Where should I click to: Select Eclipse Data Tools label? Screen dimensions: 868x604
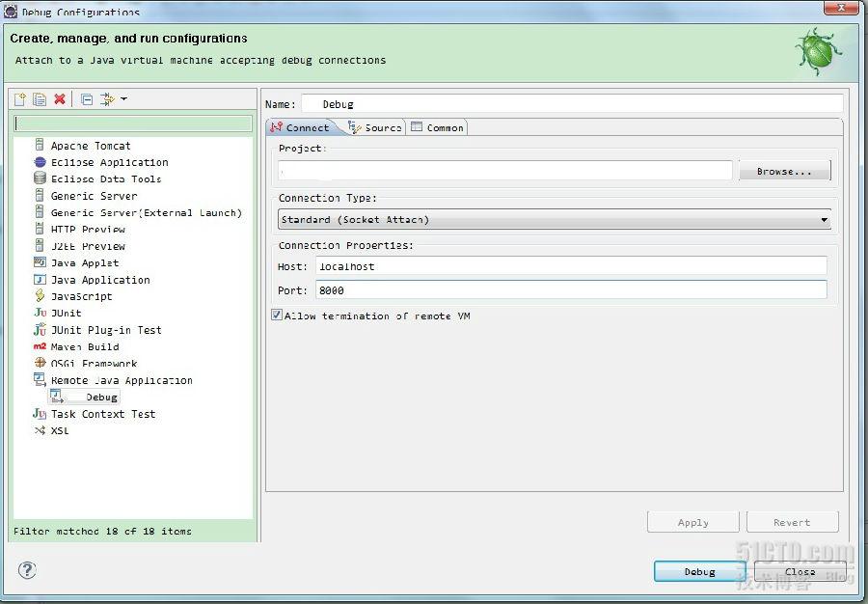[x=106, y=178]
